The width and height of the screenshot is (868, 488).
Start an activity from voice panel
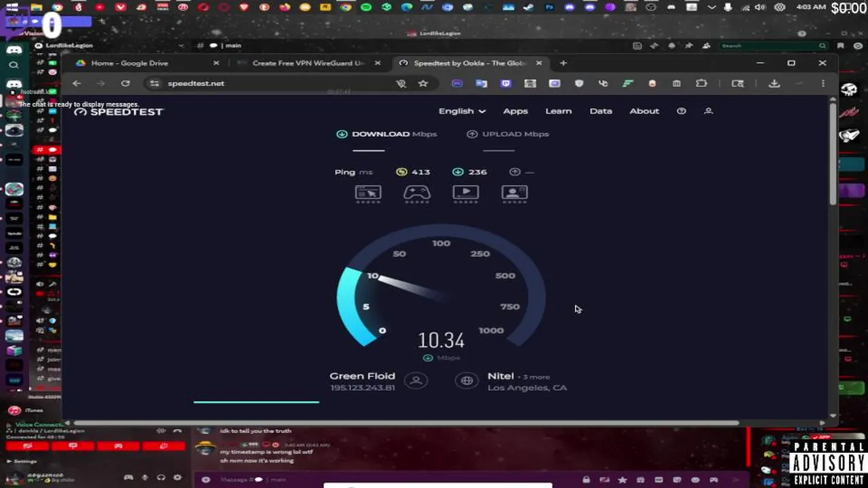coord(118,446)
